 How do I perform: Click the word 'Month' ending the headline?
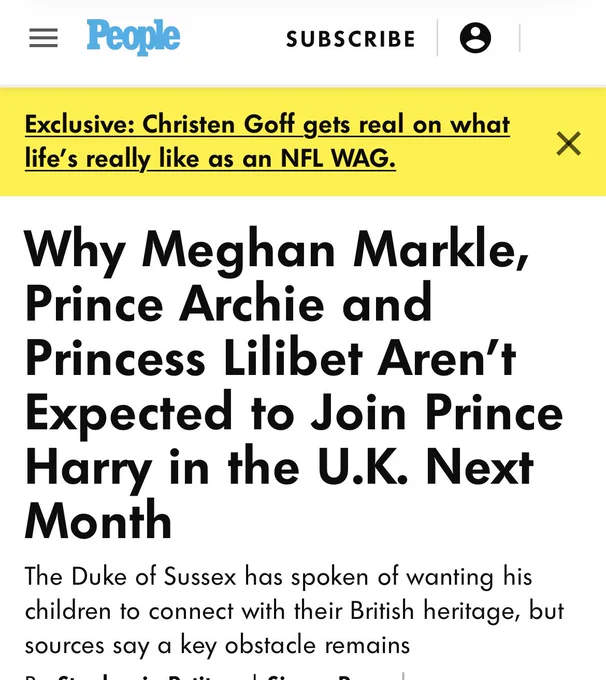point(98,520)
